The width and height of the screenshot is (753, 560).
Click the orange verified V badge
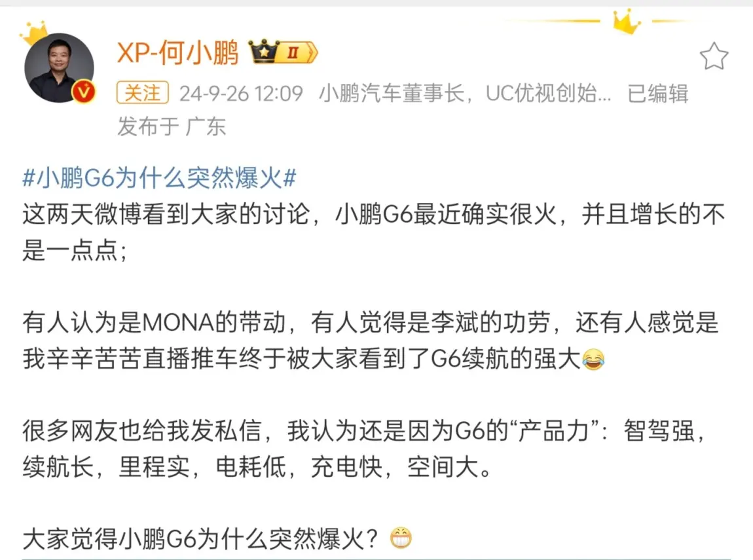[84, 91]
